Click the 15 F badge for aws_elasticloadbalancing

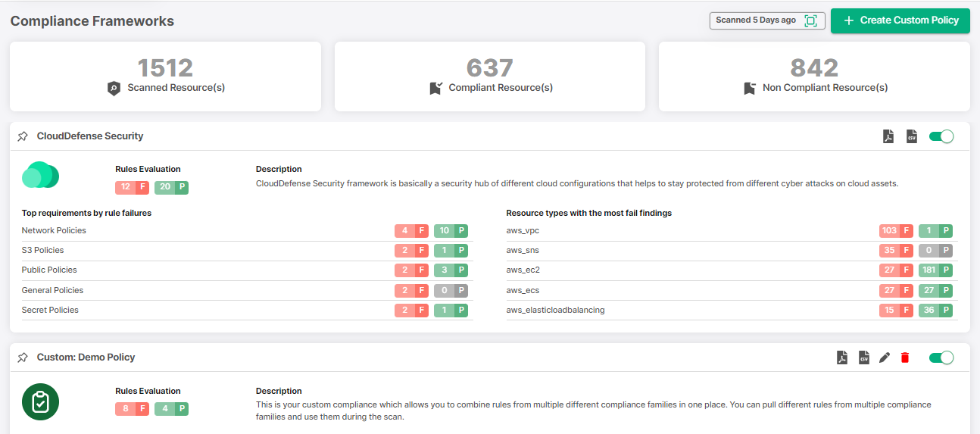tap(896, 311)
